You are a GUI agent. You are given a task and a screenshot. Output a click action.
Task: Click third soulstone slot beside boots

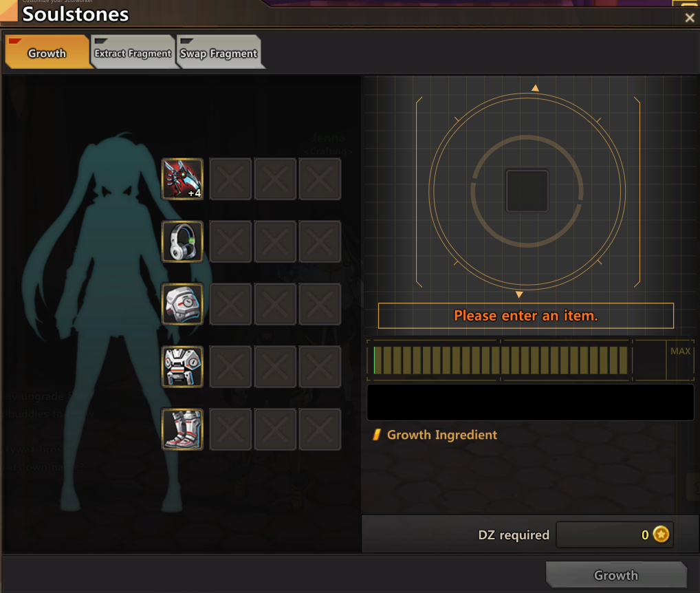[x=320, y=429]
